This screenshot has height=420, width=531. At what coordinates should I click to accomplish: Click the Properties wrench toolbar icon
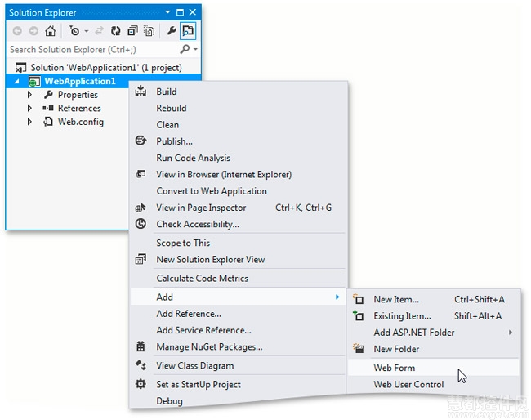[x=172, y=31]
